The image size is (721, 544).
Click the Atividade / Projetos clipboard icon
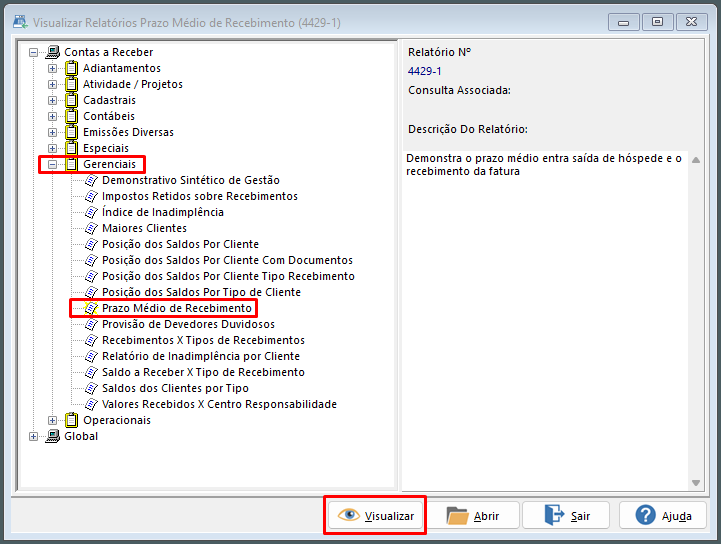pyautogui.click(x=71, y=84)
